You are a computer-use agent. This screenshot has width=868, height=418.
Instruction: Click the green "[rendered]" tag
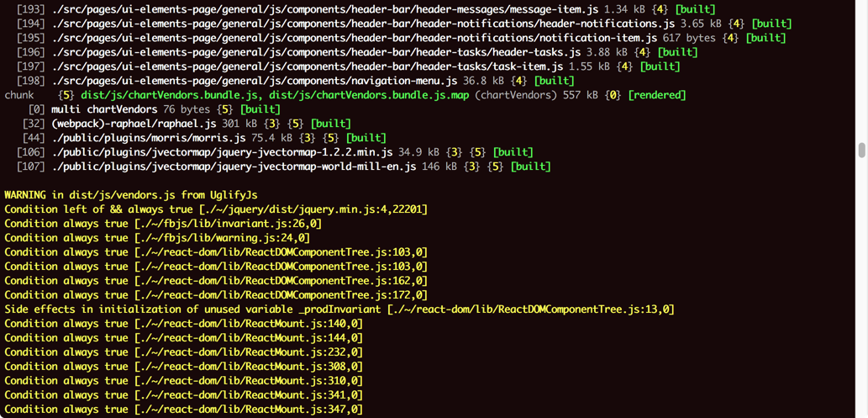click(x=657, y=95)
